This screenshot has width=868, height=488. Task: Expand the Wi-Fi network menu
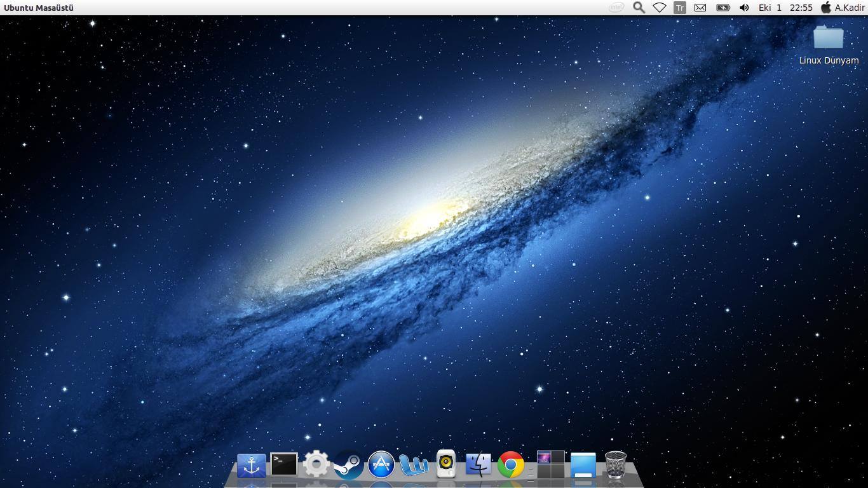coord(659,8)
